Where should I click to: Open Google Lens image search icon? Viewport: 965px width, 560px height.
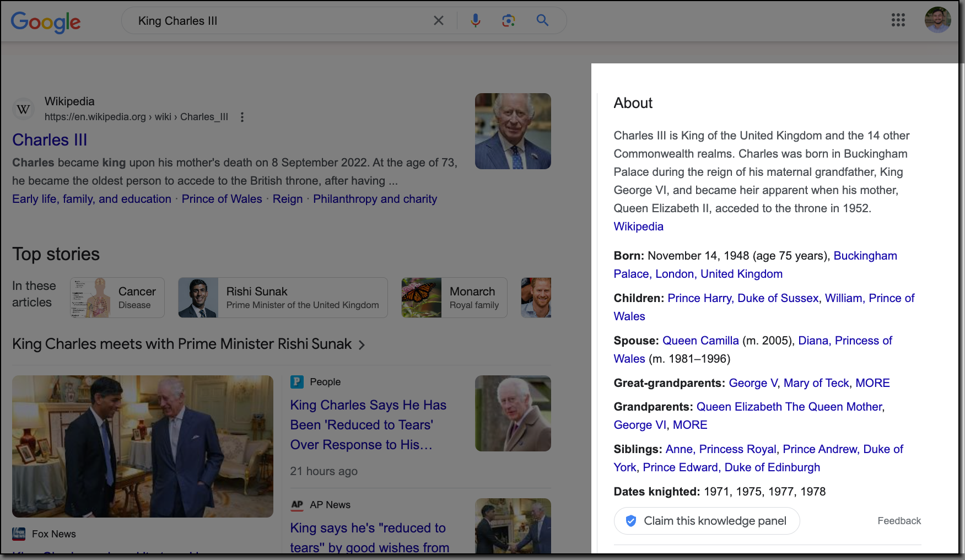509,21
